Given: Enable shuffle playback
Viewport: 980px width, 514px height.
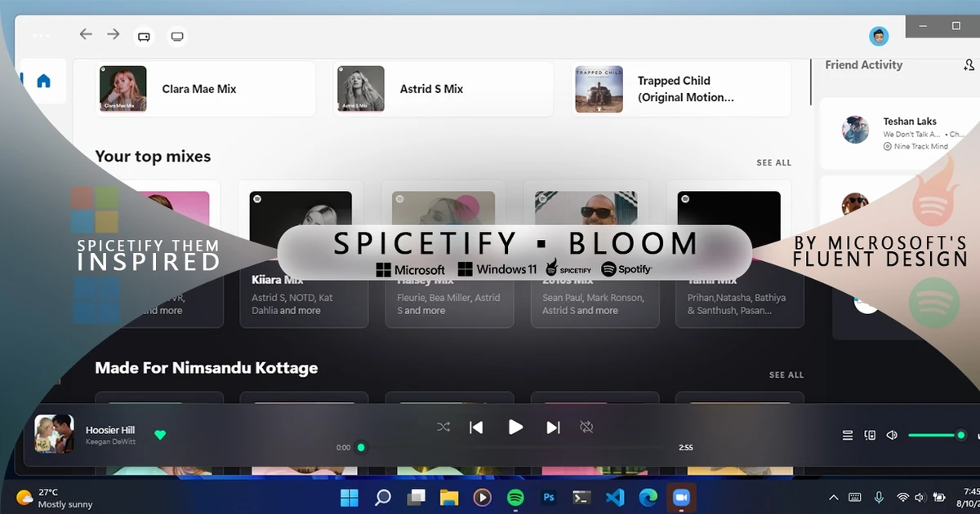Looking at the screenshot, I should pos(443,427).
